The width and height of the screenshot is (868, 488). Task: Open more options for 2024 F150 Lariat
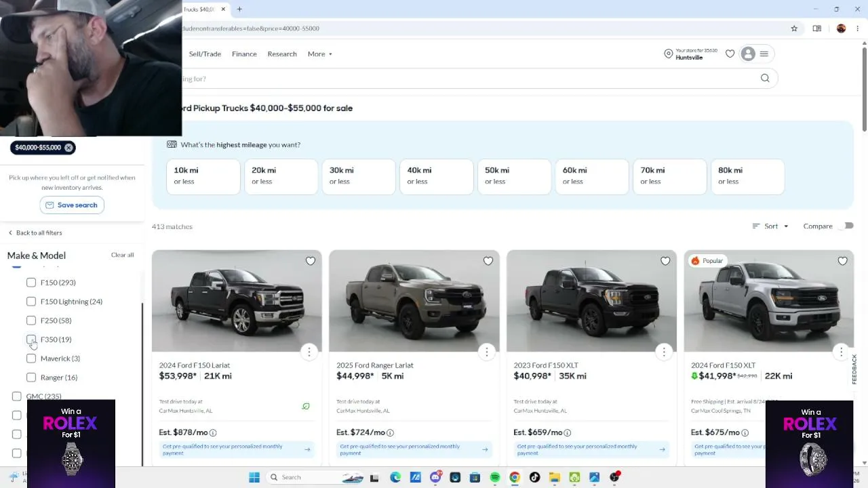[x=309, y=351]
